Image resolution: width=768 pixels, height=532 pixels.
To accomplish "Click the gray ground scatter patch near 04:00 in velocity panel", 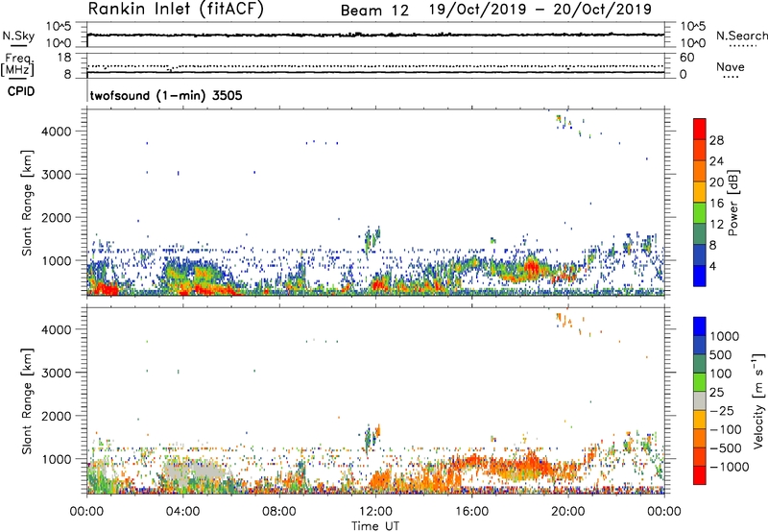I will [194, 472].
